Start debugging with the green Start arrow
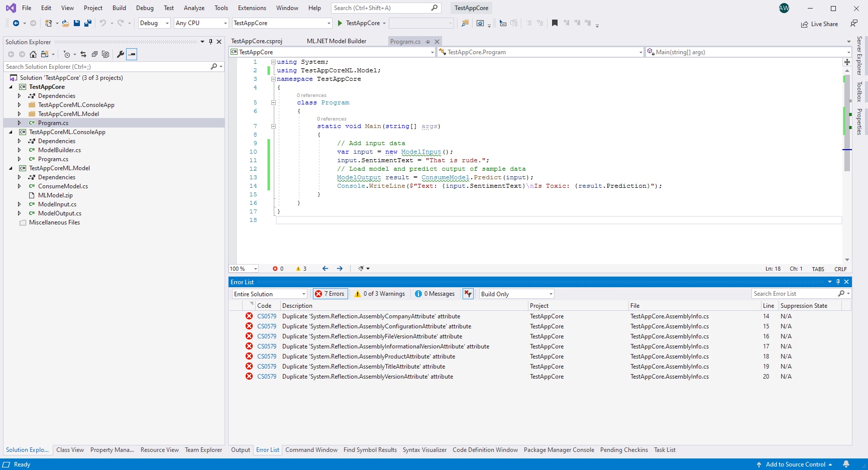868x470 pixels. [x=341, y=23]
